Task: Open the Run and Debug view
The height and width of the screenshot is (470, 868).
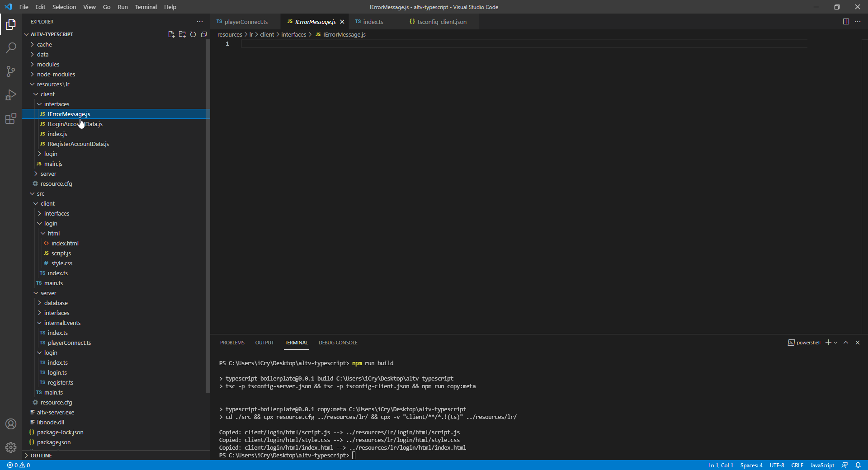Action: point(11,95)
